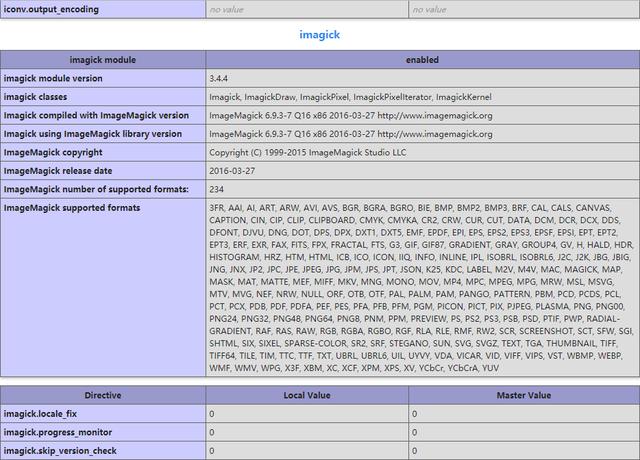The width and height of the screenshot is (640, 460).
Task: Select iconv.output_encoding master 'no value'
Action: tap(429, 9)
